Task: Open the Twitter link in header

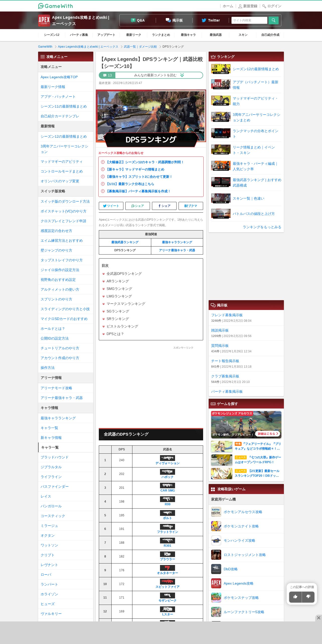Action: pyautogui.click(x=211, y=20)
